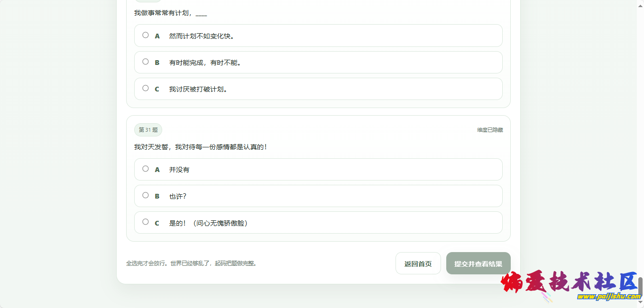
Task: Click the answer text 也许？
Action: 178,196
